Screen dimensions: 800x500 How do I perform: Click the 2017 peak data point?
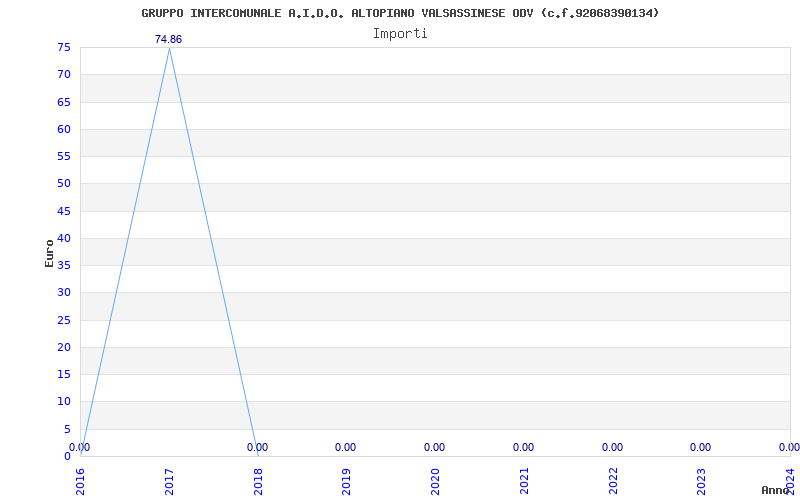coord(169,48)
